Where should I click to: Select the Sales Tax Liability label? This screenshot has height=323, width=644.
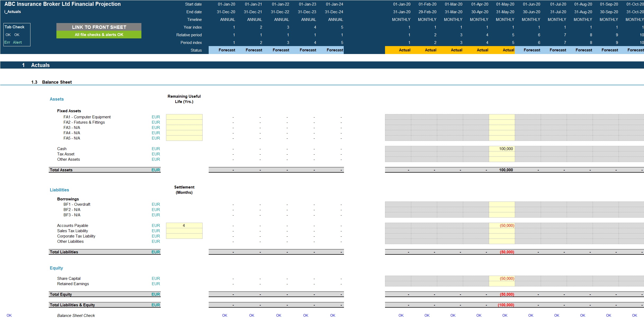(73, 231)
